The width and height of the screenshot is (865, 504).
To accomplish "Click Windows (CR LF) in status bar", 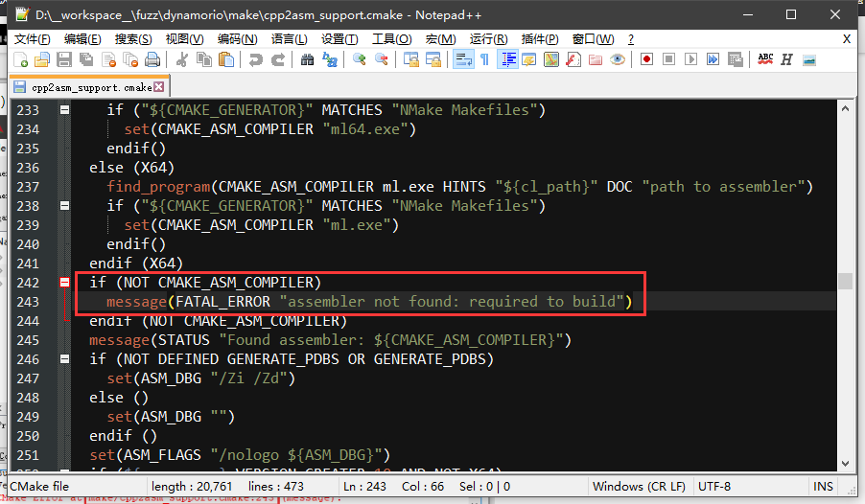I will pos(639,487).
